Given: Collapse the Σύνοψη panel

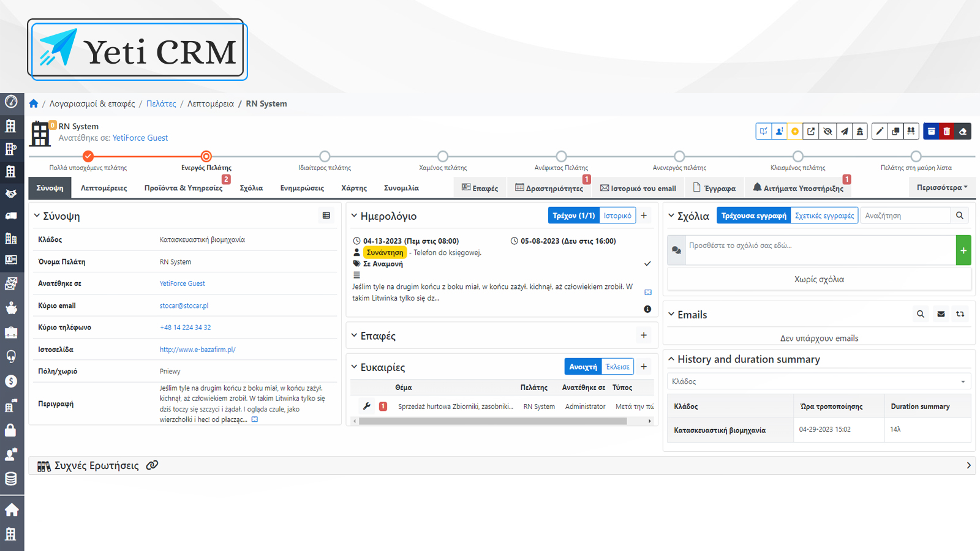Looking at the screenshot, I should [x=37, y=216].
